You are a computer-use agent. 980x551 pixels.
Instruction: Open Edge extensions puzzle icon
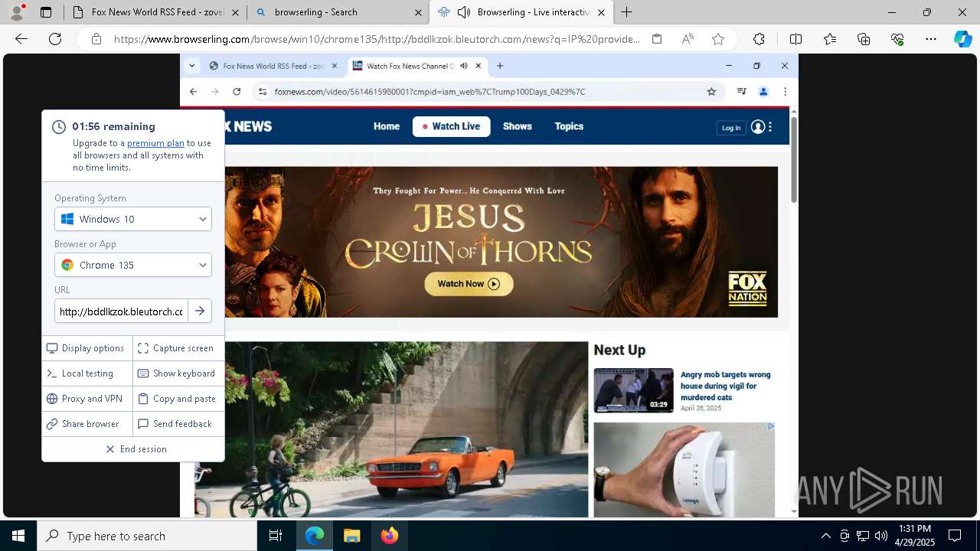759,39
